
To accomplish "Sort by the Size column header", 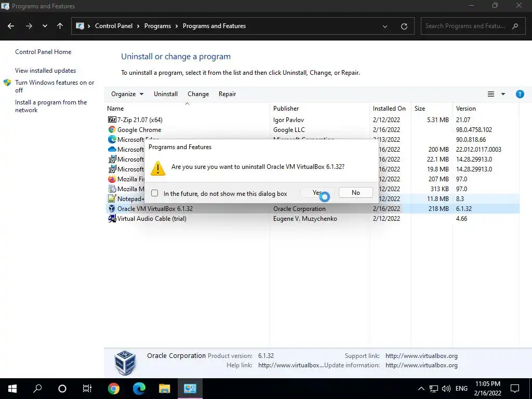I will (x=420, y=109).
